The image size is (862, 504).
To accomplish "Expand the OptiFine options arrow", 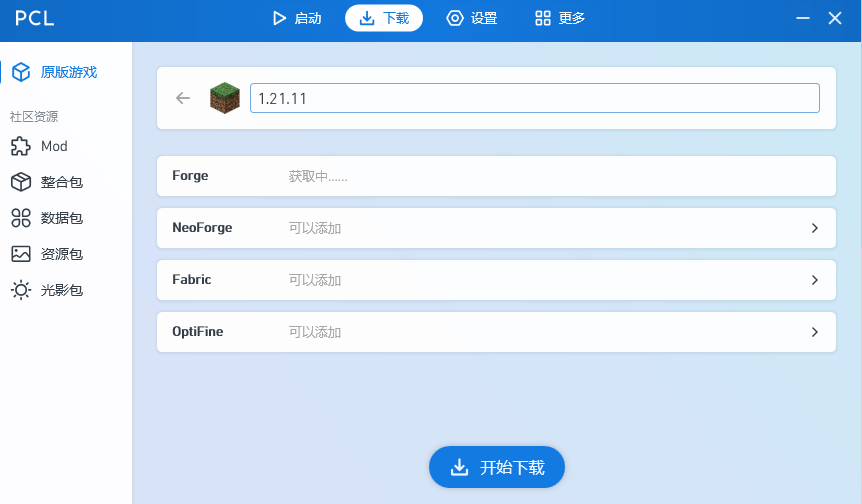I will pos(814,332).
